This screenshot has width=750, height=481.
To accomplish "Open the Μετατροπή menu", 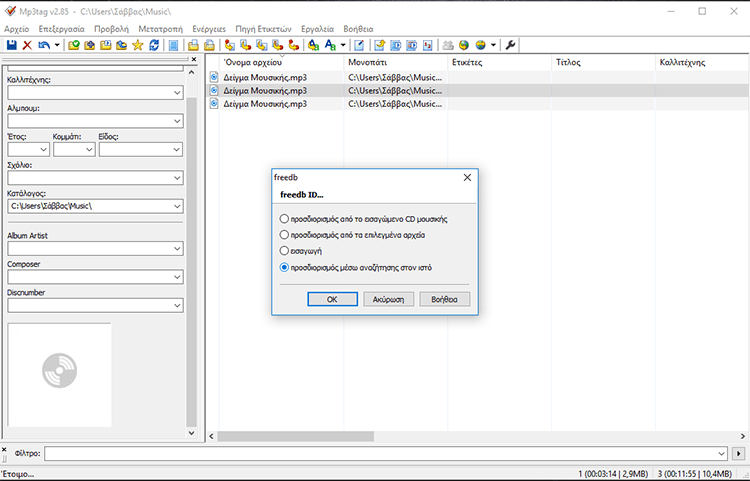I will coord(160,29).
